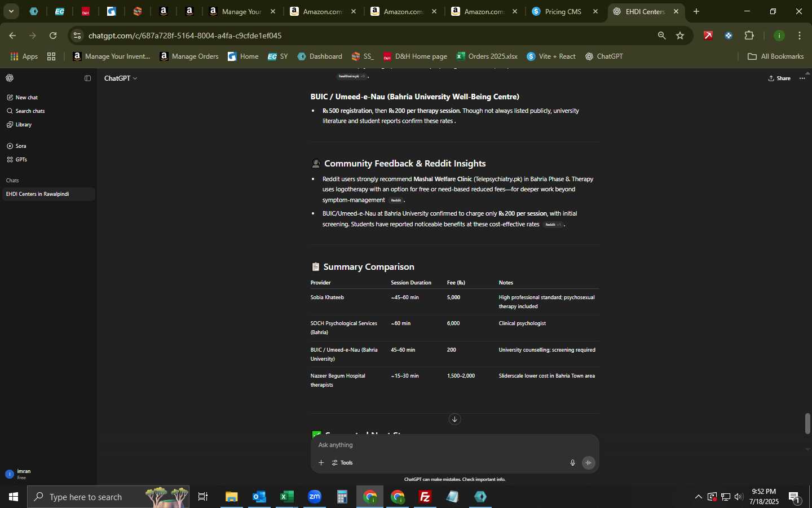The height and width of the screenshot is (508, 812).
Task: Click the healthwire.pk source chip
Action: [x=352, y=76]
